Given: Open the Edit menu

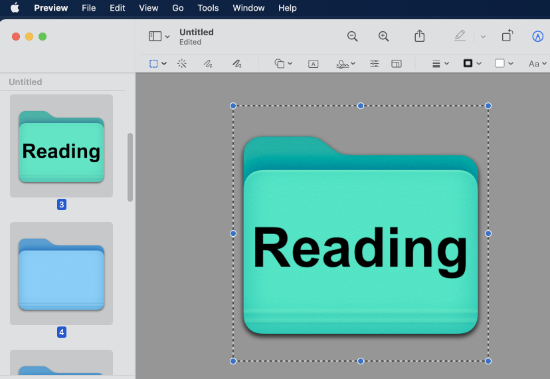Looking at the screenshot, I should [x=117, y=8].
